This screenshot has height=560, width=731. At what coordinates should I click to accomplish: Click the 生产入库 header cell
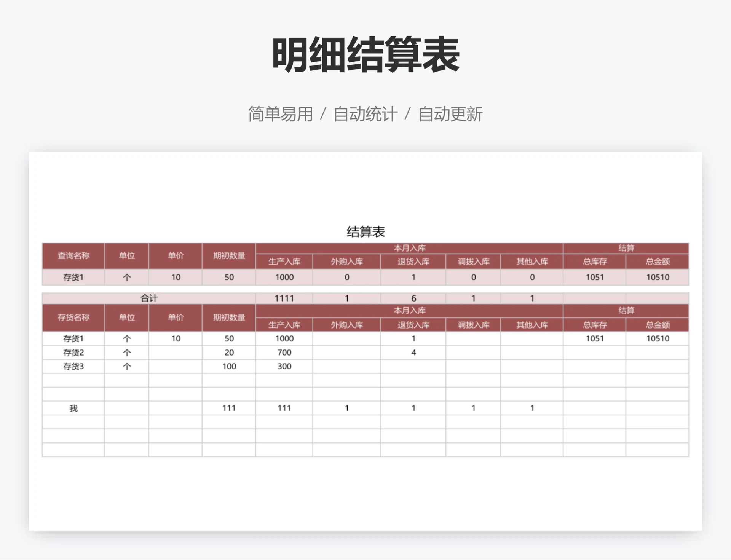coord(285,262)
